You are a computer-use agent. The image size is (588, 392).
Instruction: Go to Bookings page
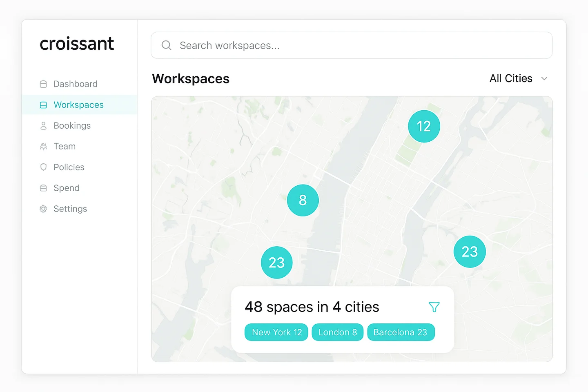(x=80, y=126)
